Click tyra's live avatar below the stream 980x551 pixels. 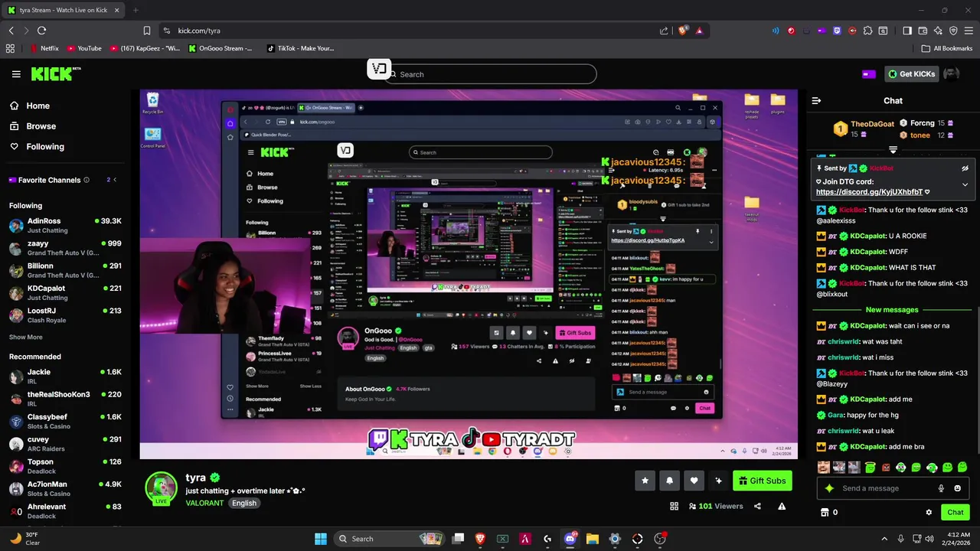click(161, 489)
